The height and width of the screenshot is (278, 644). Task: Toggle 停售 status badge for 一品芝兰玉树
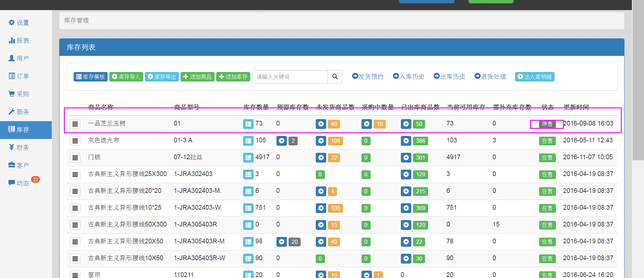click(x=547, y=124)
